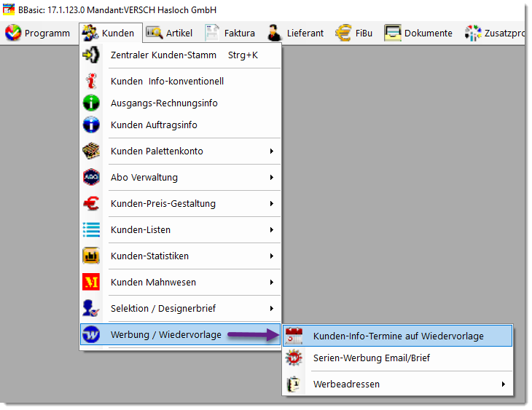Click the ABO badge icon
Image resolution: width=532 pixels, height=410 pixels.
coord(91,177)
